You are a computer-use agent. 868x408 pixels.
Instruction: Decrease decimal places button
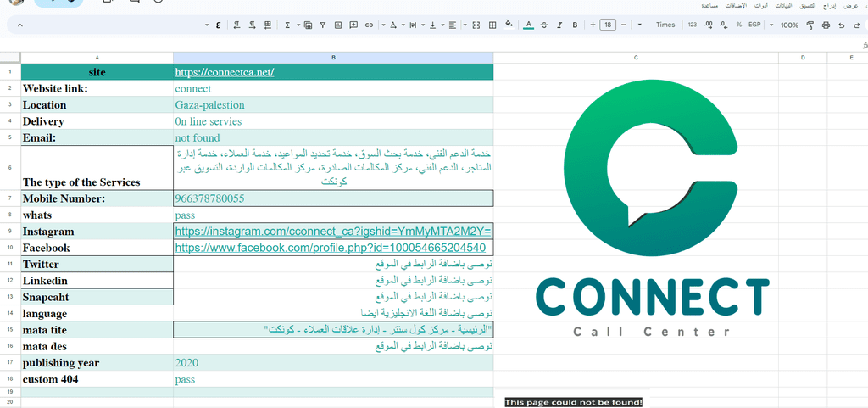(x=724, y=25)
